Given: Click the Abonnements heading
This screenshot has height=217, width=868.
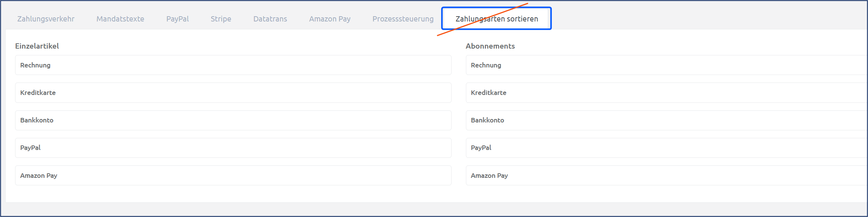Looking at the screenshot, I should coord(490,46).
